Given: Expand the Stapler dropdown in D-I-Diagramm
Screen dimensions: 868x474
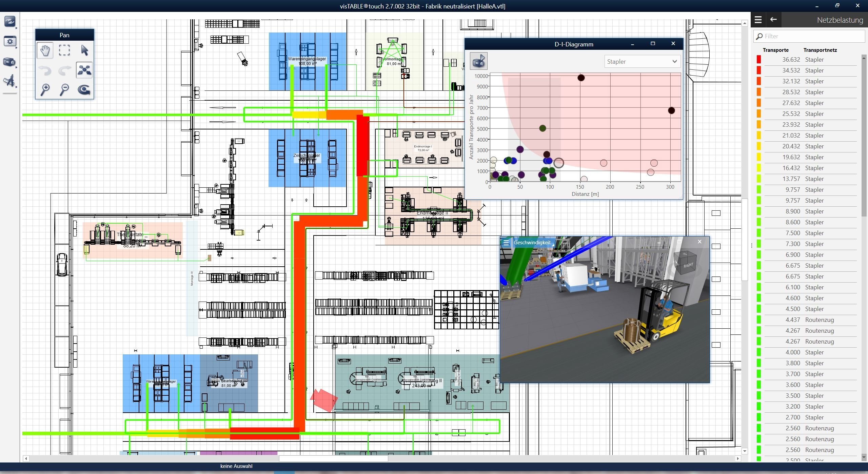Looking at the screenshot, I should pyautogui.click(x=642, y=61).
